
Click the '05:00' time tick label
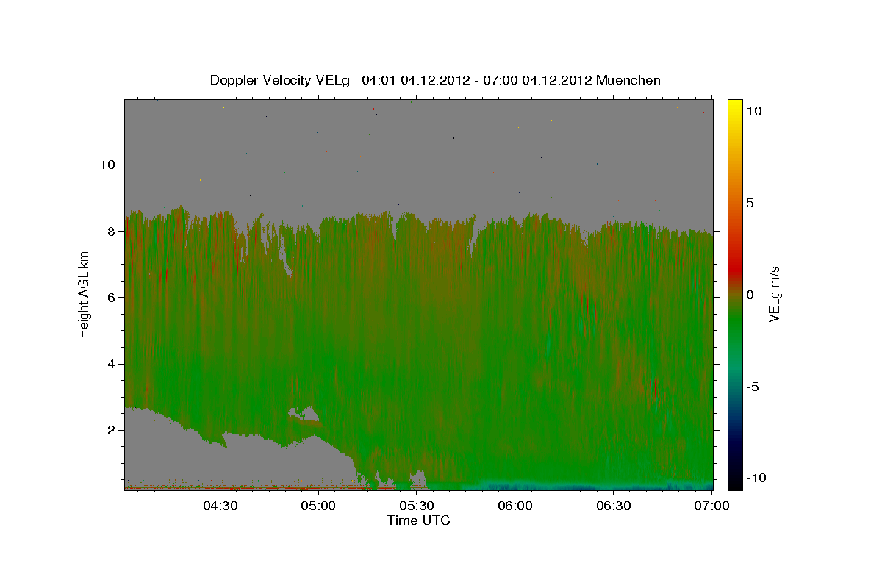318,506
